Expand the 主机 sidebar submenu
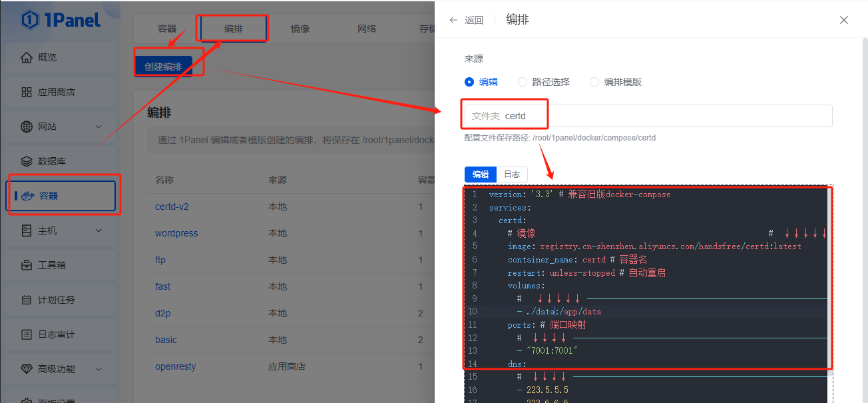868x403 pixels. click(99, 230)
